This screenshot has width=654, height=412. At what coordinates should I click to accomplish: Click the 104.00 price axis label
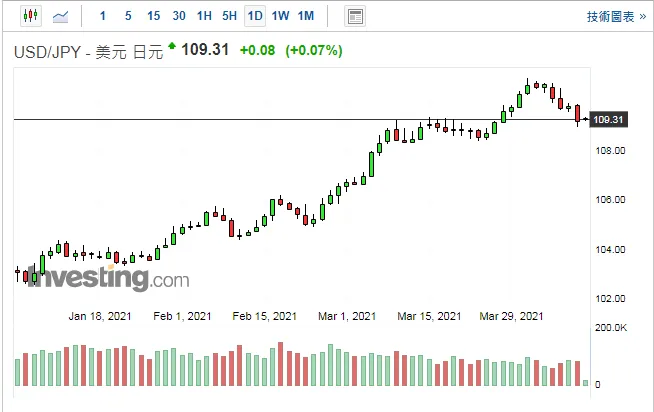pyautogui.click(x=610, y=249)
